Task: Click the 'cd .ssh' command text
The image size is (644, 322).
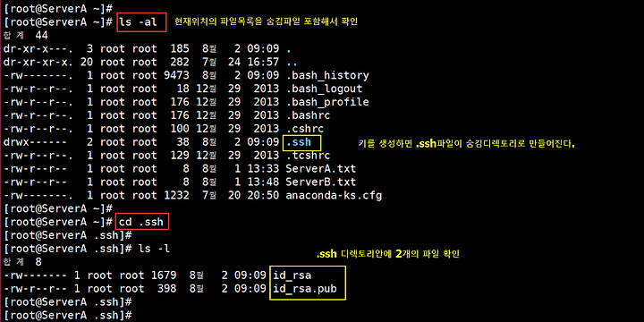Action: point(141,222)
